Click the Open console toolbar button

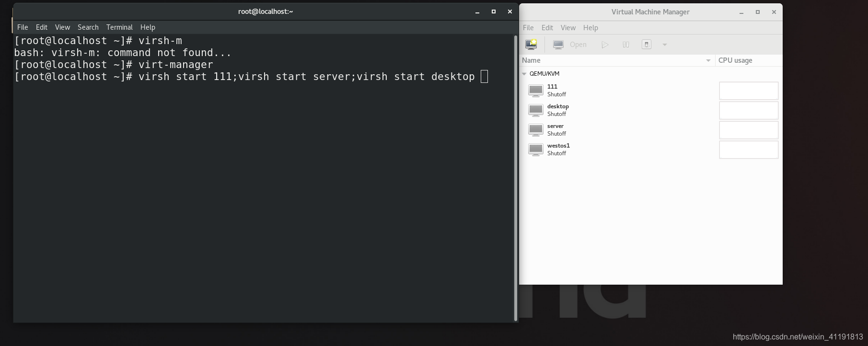pyautogui.click(x=570, y=45)
